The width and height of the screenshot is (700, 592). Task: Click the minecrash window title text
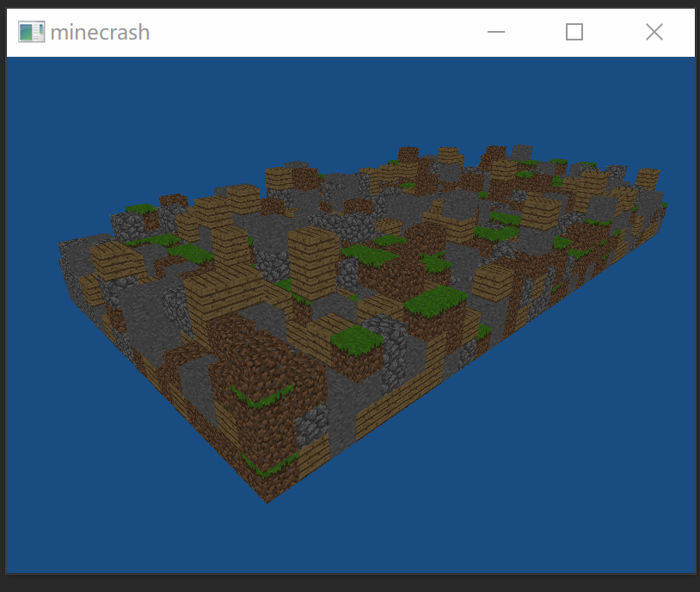point(100,33)
